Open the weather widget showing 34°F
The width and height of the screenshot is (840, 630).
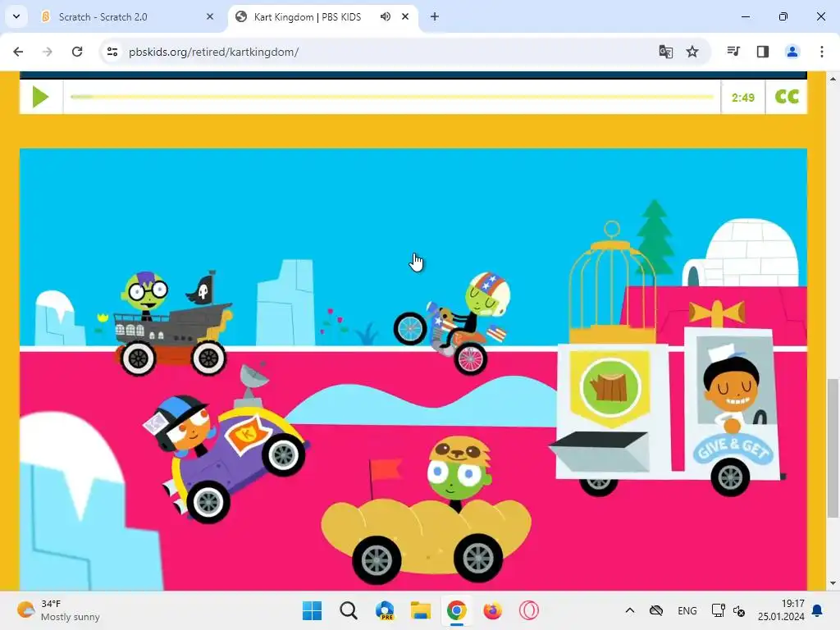(x=58, y=610)
